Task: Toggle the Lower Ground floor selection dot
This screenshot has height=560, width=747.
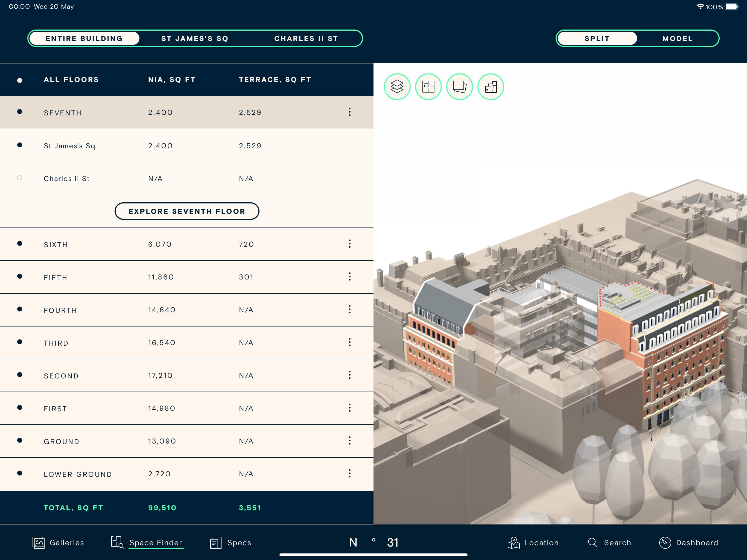Action: point(20,473)
